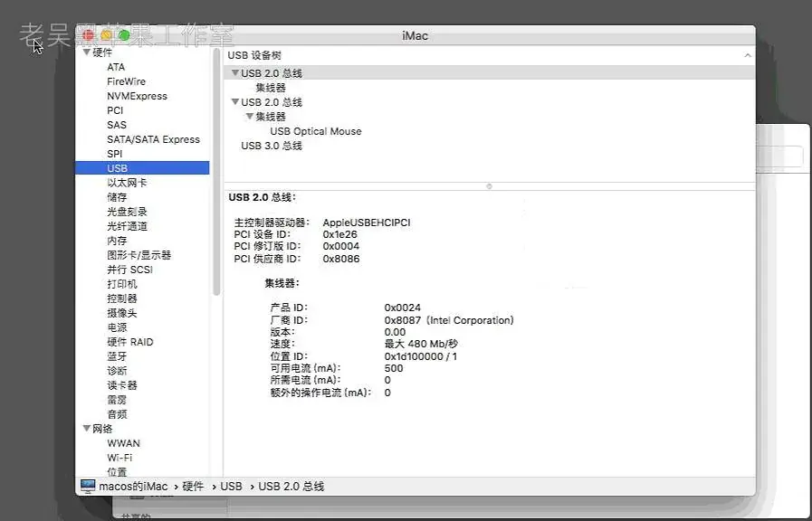Select PCI in the sidebar
The width and height of the screenshot is (812, 521).
coord(115,110)
